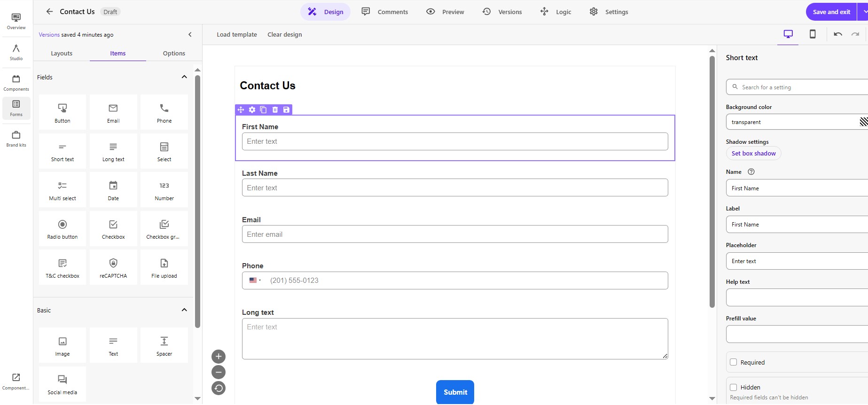Click the Save and exit button

tap(831, 12)
